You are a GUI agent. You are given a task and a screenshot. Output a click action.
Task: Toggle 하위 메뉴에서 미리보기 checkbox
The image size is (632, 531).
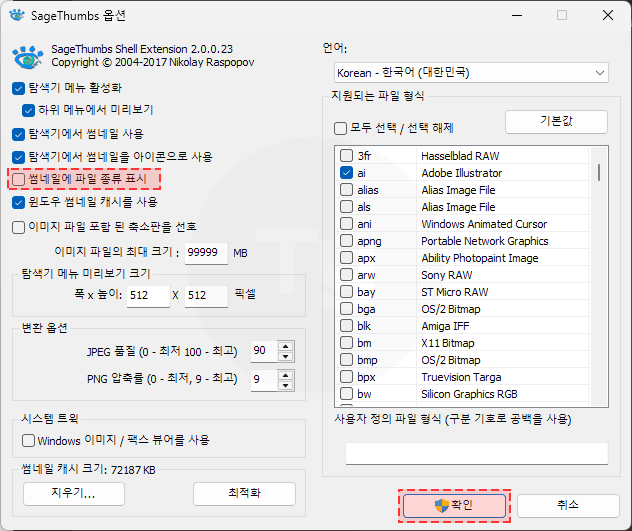[x=28, y=110]
